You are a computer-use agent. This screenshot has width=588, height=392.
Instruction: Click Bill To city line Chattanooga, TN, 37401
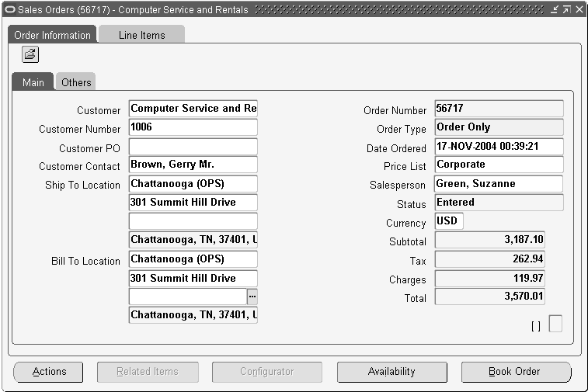coord(193,315)
